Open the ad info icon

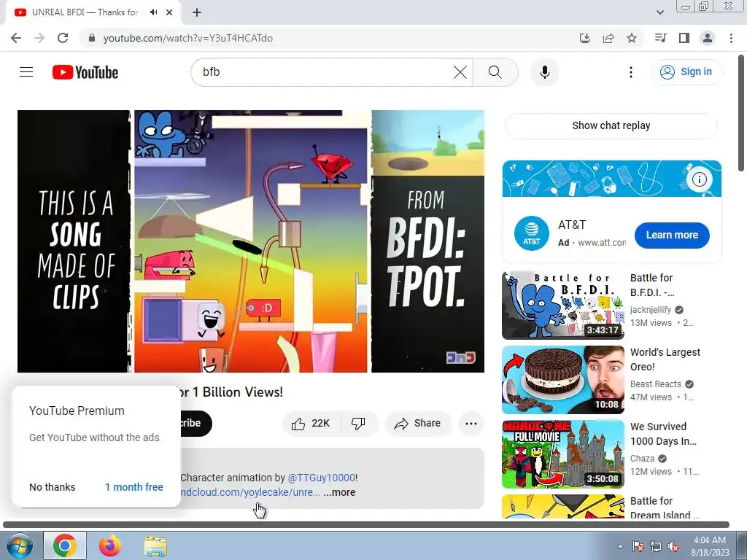coord(700,179)
